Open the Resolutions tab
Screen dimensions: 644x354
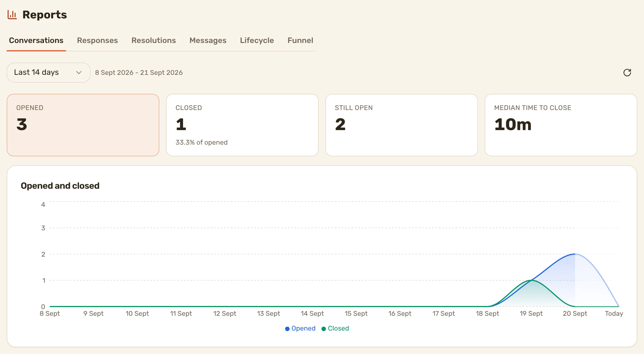(x=154, y=40)
